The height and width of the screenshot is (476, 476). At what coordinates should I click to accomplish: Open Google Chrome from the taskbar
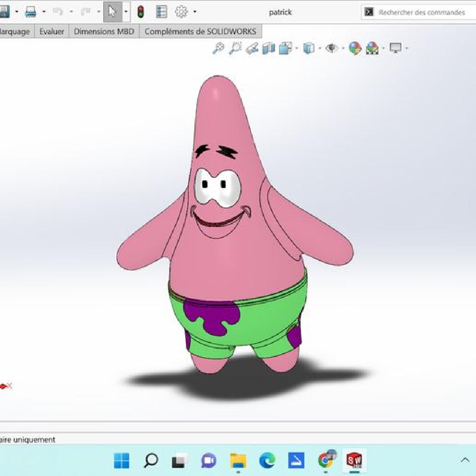pos(326,460)
